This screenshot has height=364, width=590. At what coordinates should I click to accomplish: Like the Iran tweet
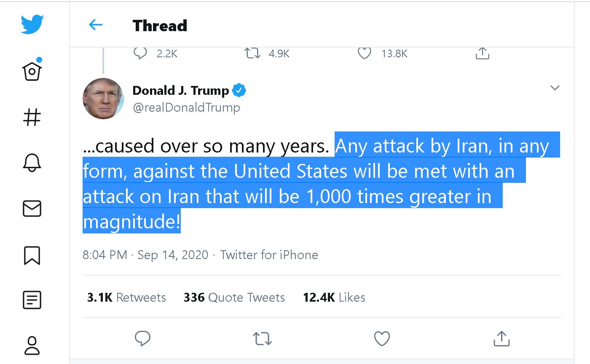(x=382, y=338)
